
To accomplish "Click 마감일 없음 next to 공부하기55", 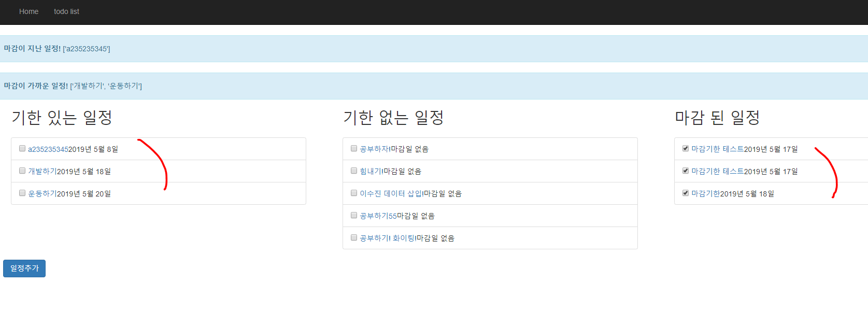I will (416, 216).
